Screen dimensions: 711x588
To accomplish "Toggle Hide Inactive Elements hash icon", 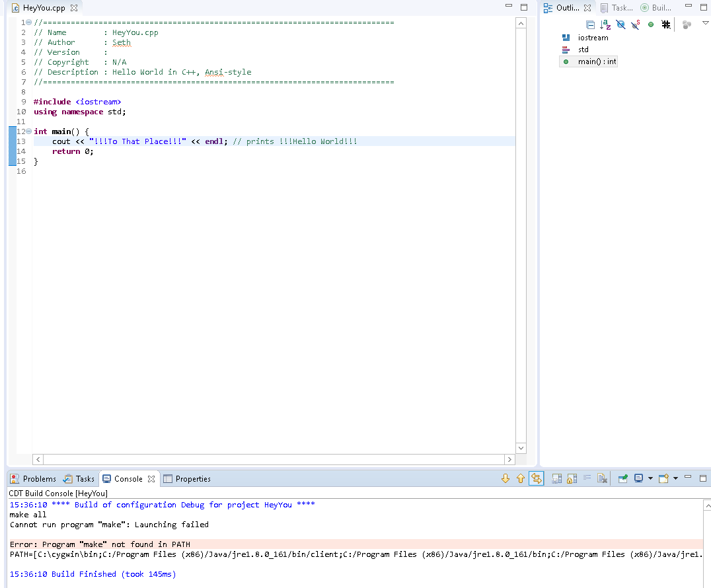I will pos(665,25).
